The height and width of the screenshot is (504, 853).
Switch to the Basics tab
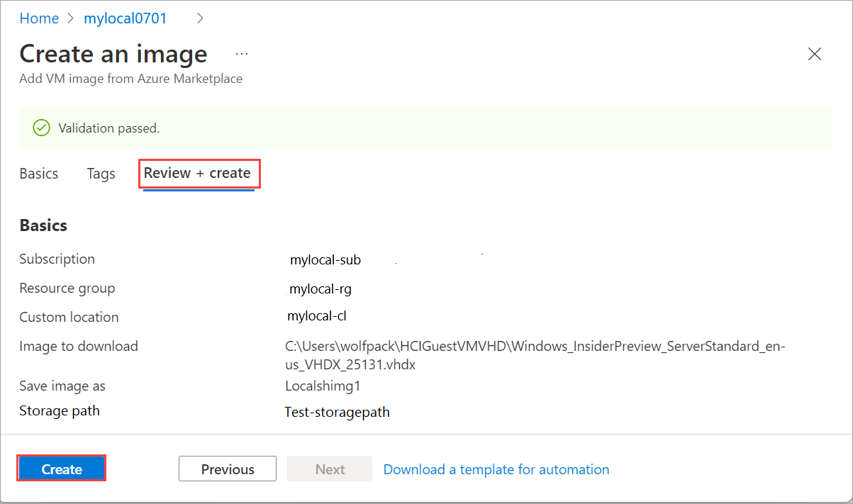click(39, 174)
